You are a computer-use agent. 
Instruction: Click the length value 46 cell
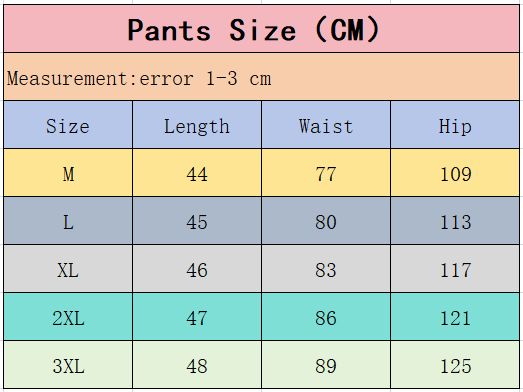[197, 269]
